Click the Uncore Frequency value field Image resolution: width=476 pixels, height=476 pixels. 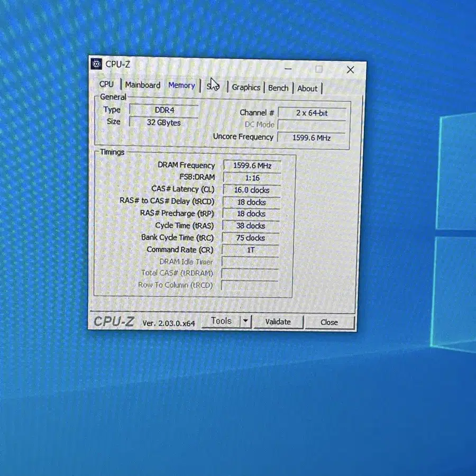[312, 138]
